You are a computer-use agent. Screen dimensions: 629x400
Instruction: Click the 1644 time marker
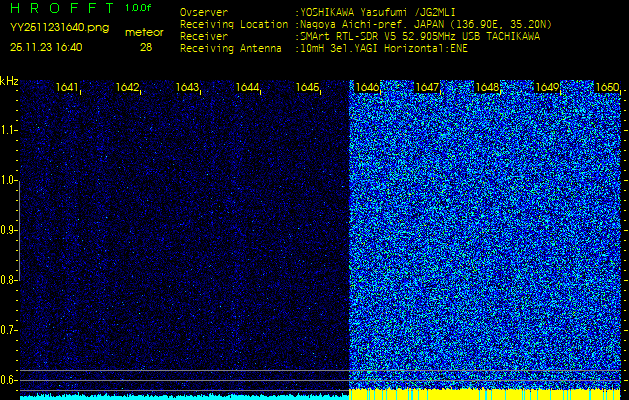(247, 87)
